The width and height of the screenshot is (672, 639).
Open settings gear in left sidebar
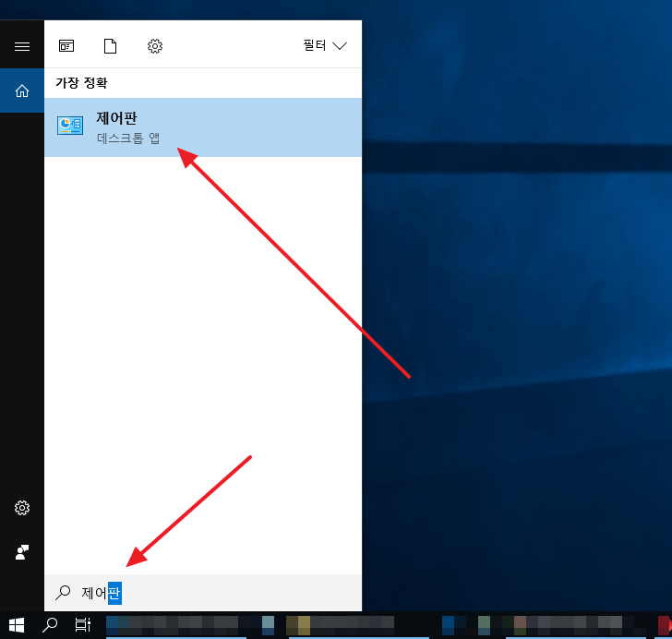pyautogui.click(x=22, y=508)
